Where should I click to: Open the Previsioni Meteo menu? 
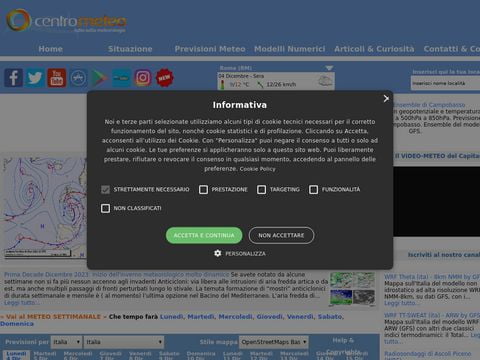pos(210,49)
